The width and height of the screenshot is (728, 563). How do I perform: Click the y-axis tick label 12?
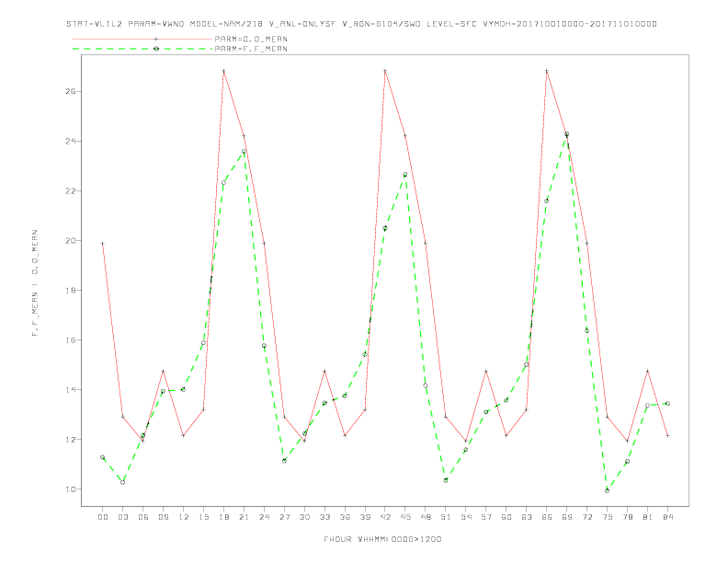pos(70,439)
